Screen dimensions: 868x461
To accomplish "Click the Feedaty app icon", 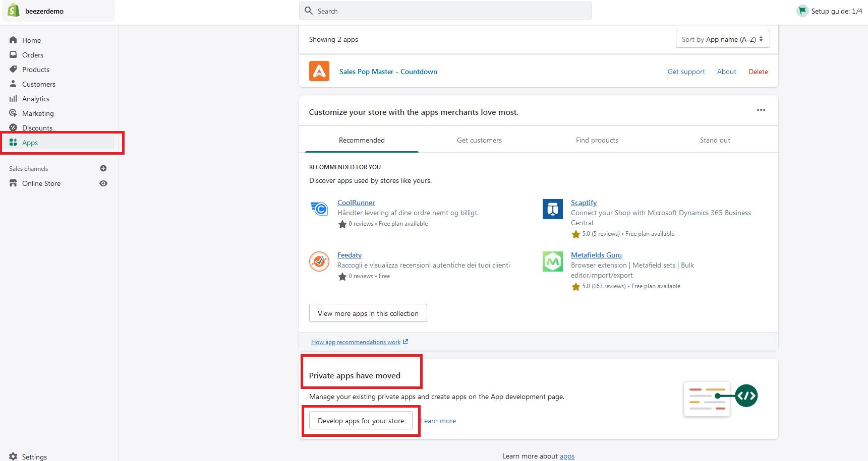I will pos(319,261).
